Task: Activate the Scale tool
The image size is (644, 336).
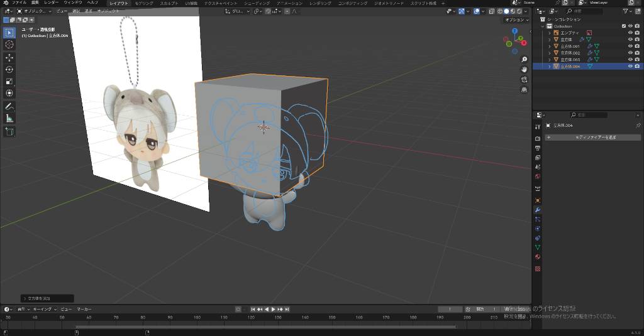Action: click(x=9, y=81)
